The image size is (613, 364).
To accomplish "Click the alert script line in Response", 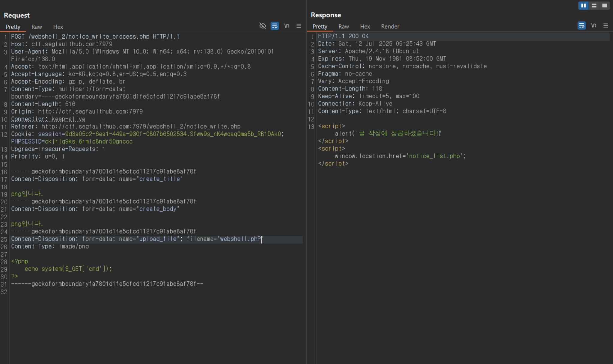I will coord(388,133).
